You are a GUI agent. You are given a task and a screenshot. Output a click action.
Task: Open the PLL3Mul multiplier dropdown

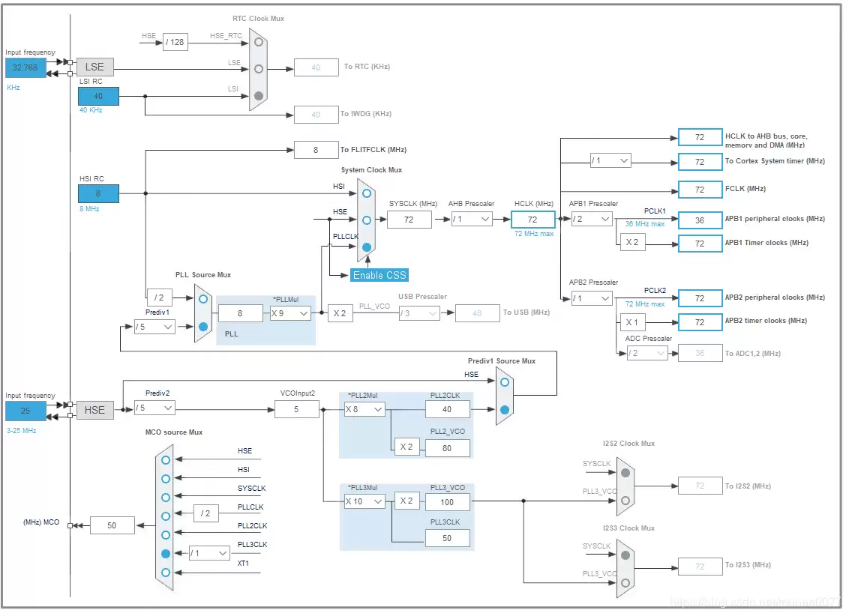(364, 501)
